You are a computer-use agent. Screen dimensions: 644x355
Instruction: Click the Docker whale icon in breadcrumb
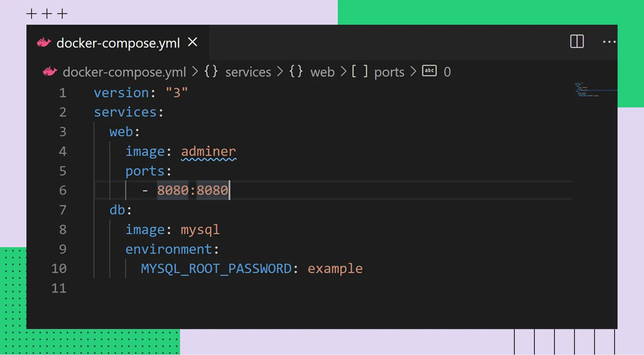50,72
